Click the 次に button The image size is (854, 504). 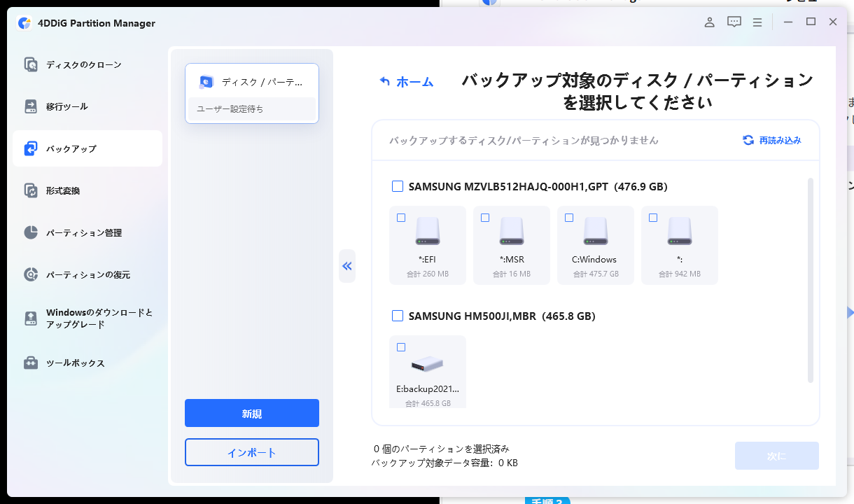click(777, 456)
